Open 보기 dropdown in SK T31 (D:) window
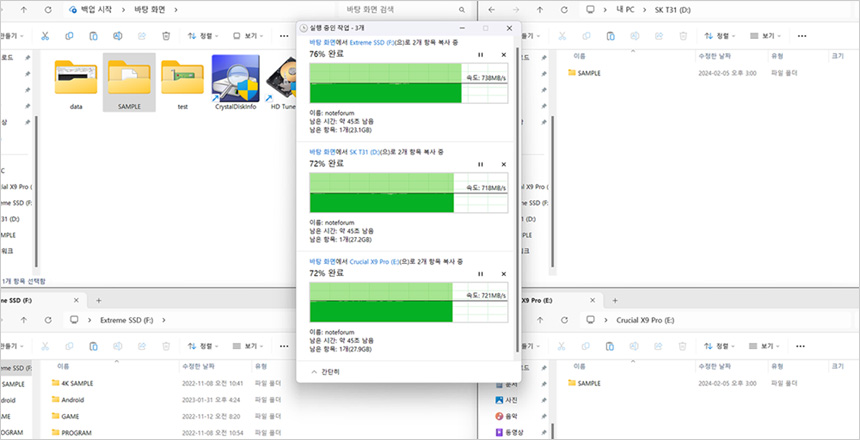 point(765,36)
